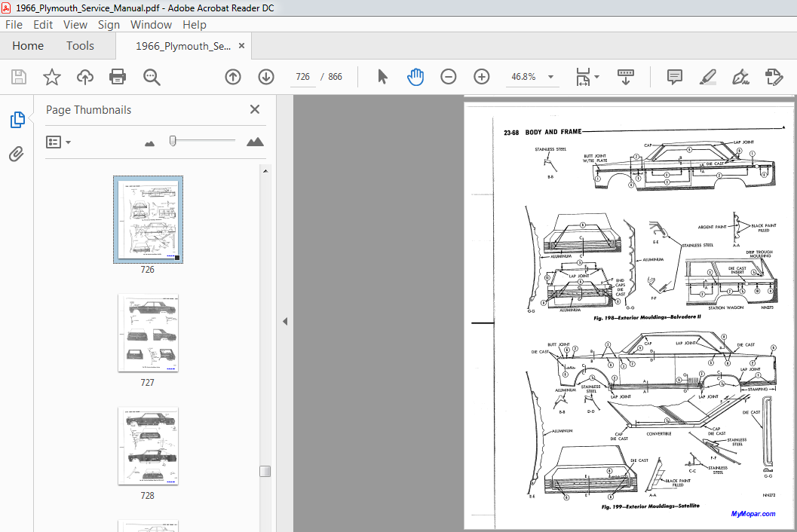The image size is (797, 532).
Task: Open the MyMopar.com link on the page
Action: [753, 514]
